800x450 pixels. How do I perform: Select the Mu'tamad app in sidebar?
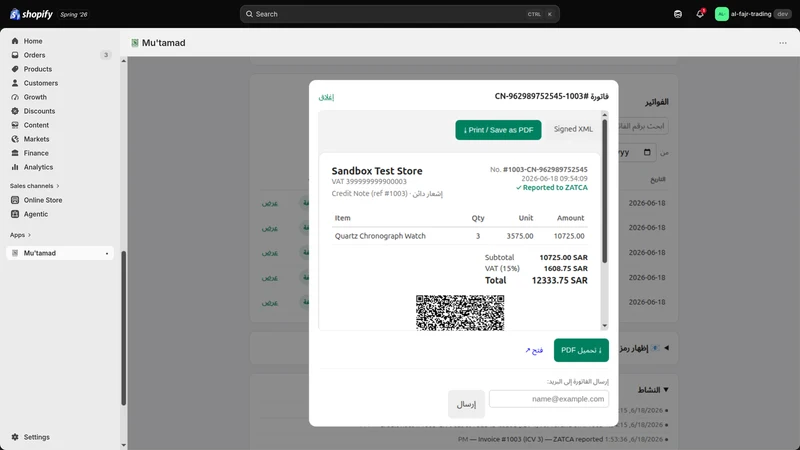tap(60, 253)
